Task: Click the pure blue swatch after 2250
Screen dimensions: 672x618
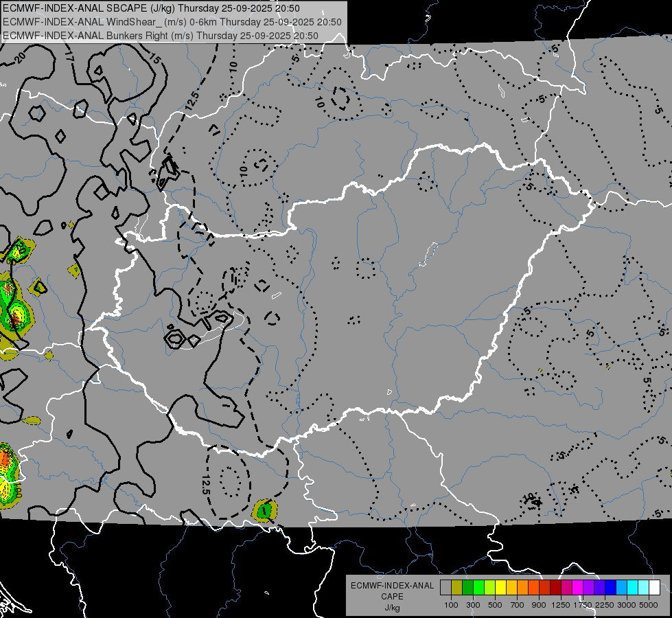Action: pos(611,588)
